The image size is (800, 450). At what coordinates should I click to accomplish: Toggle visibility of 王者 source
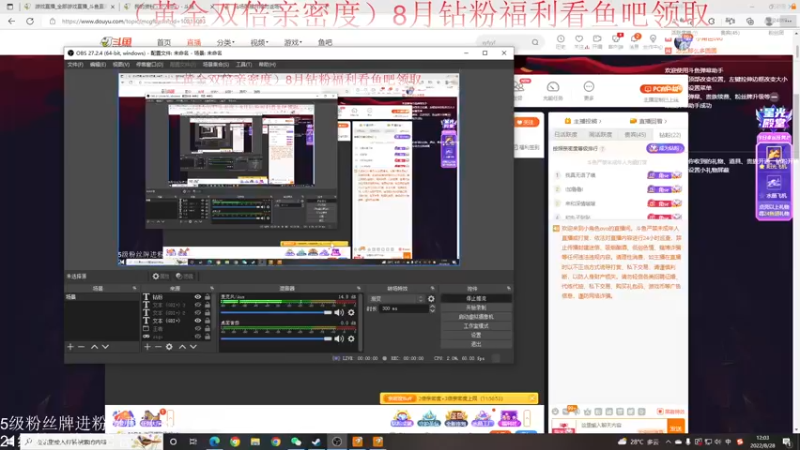(x=197, y=329)
